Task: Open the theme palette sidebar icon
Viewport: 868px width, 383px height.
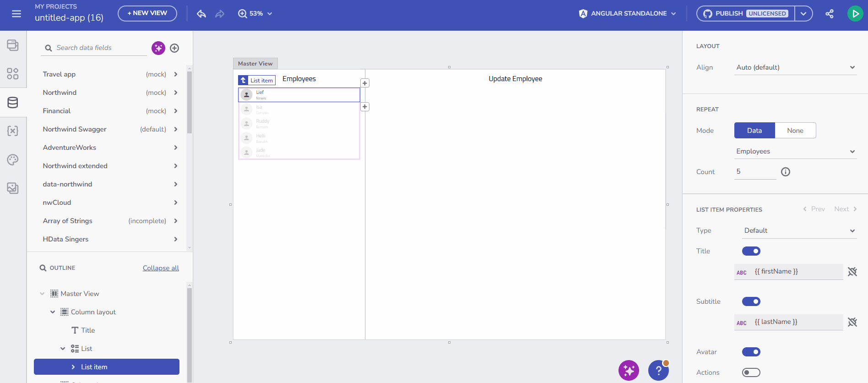Action: coord(13,159)
